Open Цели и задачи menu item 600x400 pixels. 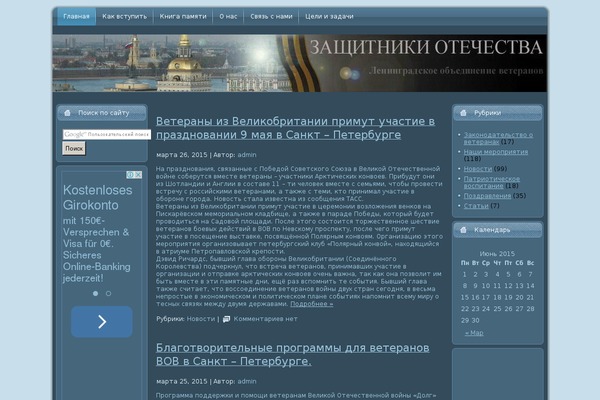point(329,16)
